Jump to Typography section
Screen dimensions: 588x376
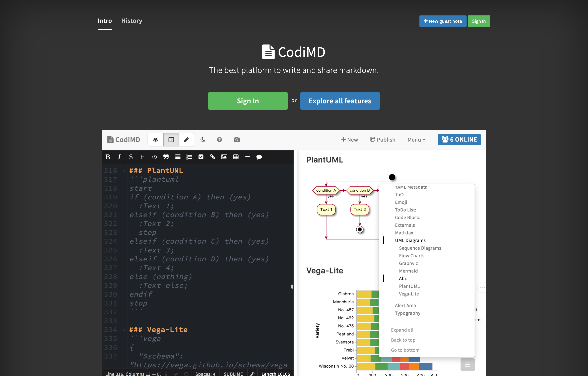point(408,313)
